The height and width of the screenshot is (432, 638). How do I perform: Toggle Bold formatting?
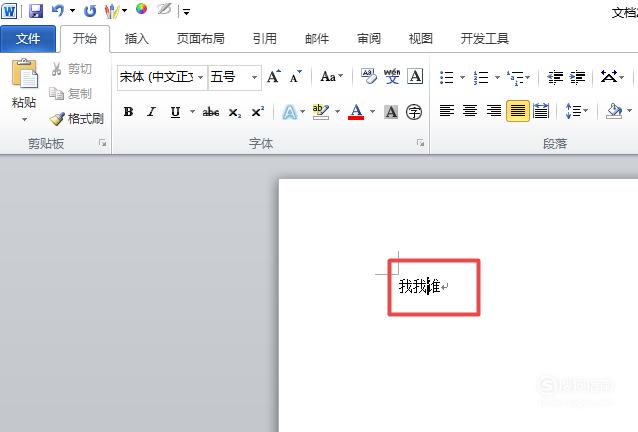click(128, 111)
